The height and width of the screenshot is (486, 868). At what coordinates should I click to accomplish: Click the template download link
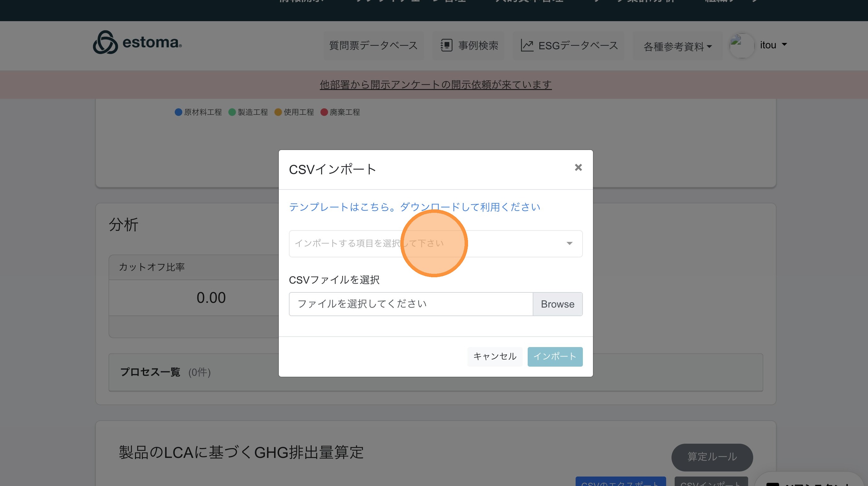click(x=414, y=207)
